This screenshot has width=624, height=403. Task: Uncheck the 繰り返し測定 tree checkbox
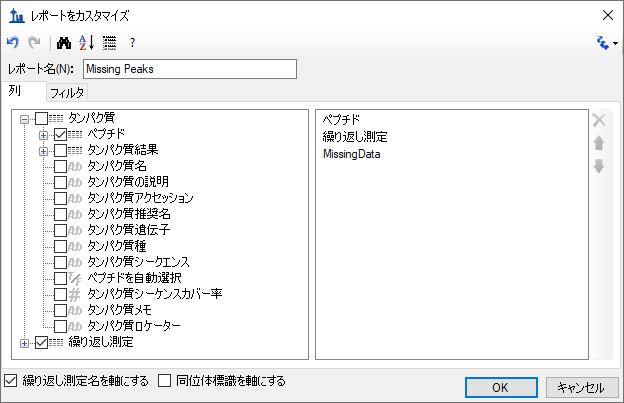pos(41,343)
